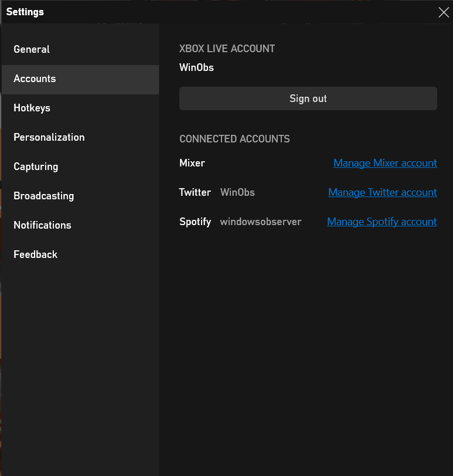Click the Twitter account label
This screenshot has width=453, height=476.
[x=195, y=192]
